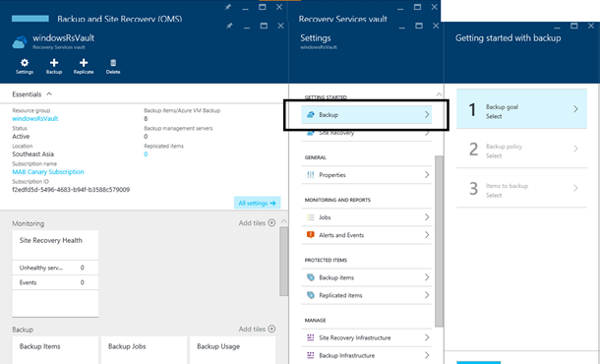Select step 3 Items to backup
Screen dimensions: 600x364
coord(521,188)
